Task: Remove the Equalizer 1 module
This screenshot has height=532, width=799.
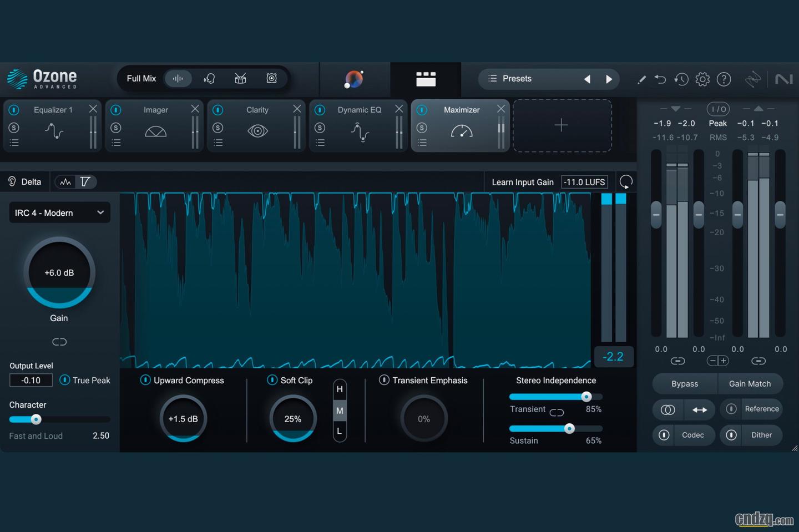Action: coord(93,109)
